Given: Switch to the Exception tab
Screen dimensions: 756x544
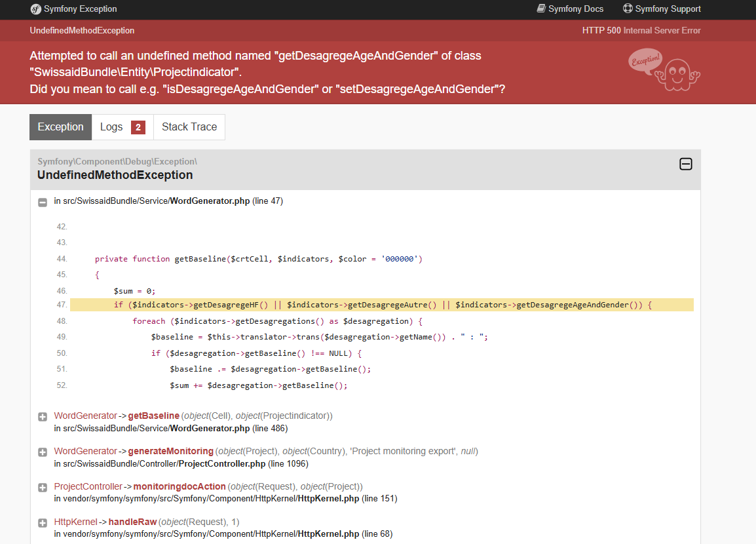Looking at the screenshot, I should coord(61,127).
